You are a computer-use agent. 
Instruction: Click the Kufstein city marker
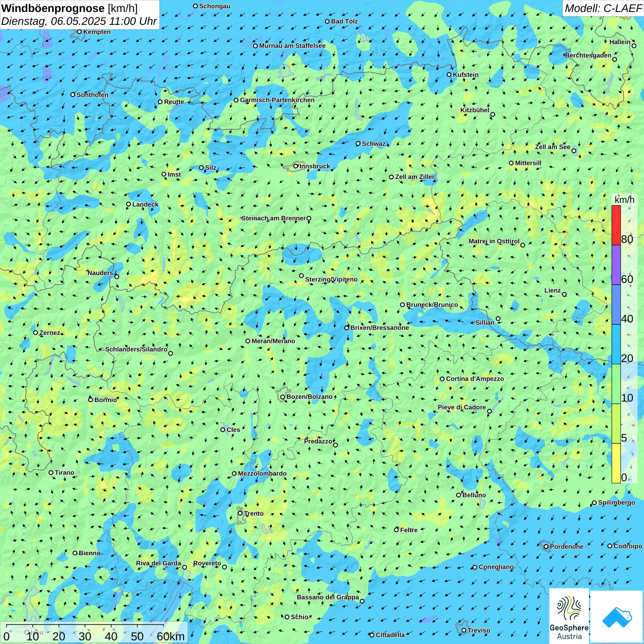[449, 75]
